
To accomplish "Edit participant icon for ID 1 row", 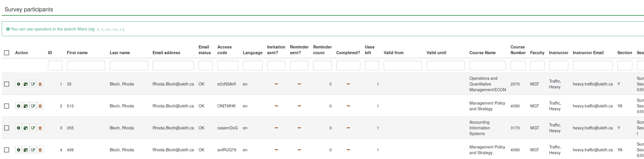I will [x=33, y=84].
